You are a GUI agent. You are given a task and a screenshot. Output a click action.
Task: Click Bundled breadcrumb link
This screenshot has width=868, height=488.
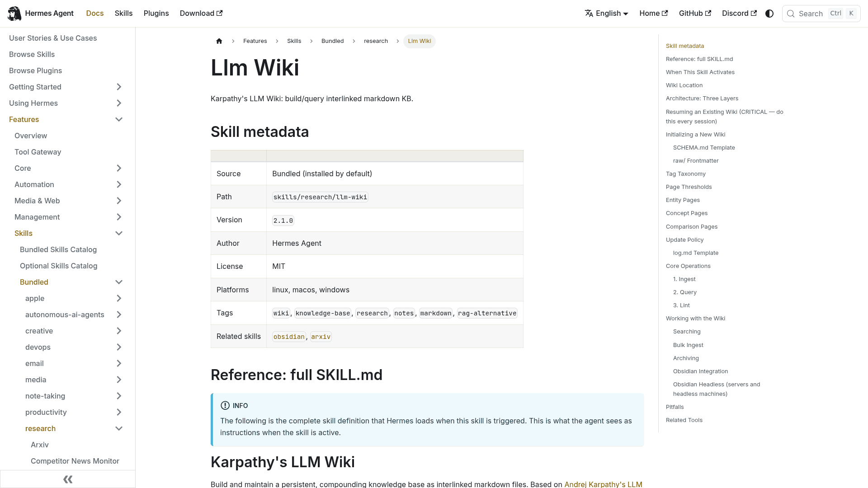tap(333, 41)
